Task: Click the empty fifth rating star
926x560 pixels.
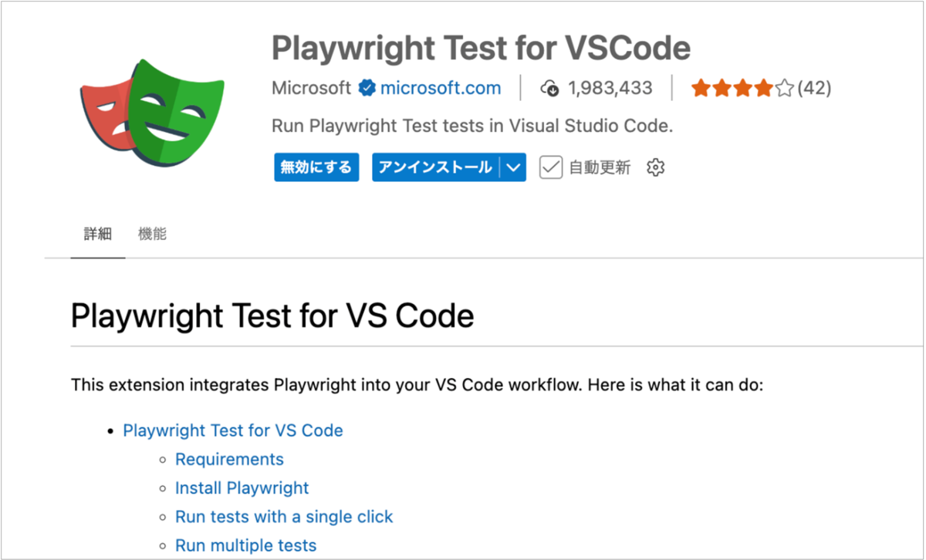Action: point(785,88)
